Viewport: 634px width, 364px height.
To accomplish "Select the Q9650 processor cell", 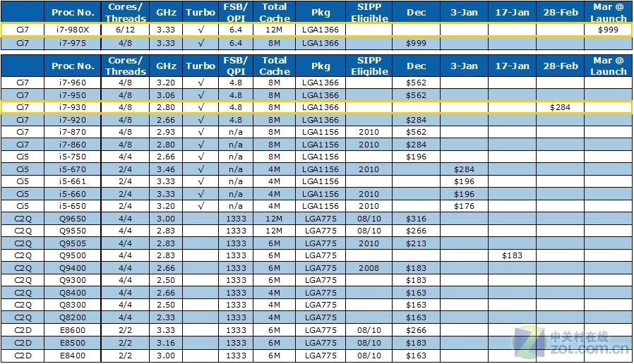I will (73, 219).
